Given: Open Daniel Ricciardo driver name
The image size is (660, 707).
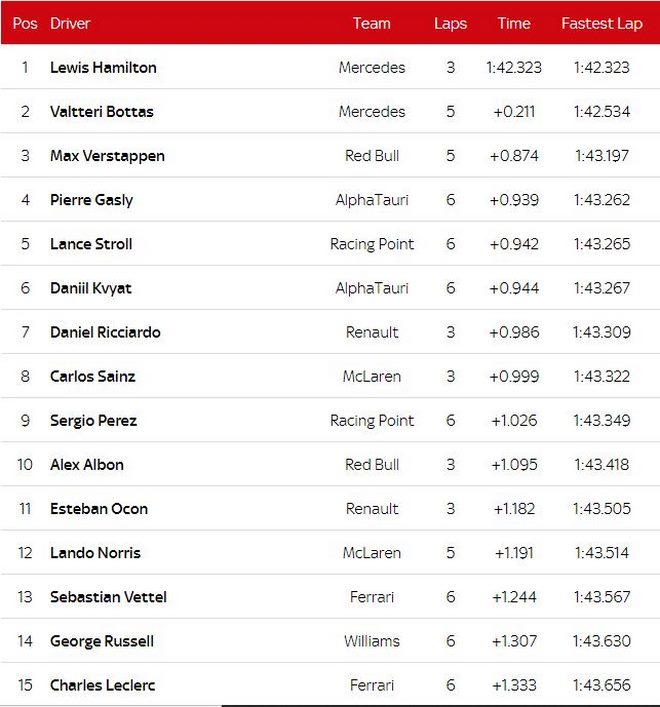Looking at the screenshot, I should (x=105, y=332).
